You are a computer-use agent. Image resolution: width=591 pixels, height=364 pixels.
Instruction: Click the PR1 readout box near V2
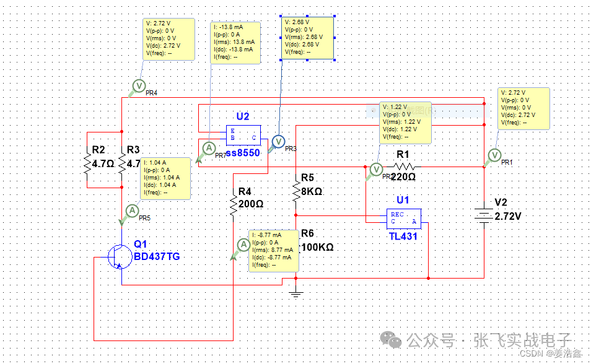pos(524,108)
